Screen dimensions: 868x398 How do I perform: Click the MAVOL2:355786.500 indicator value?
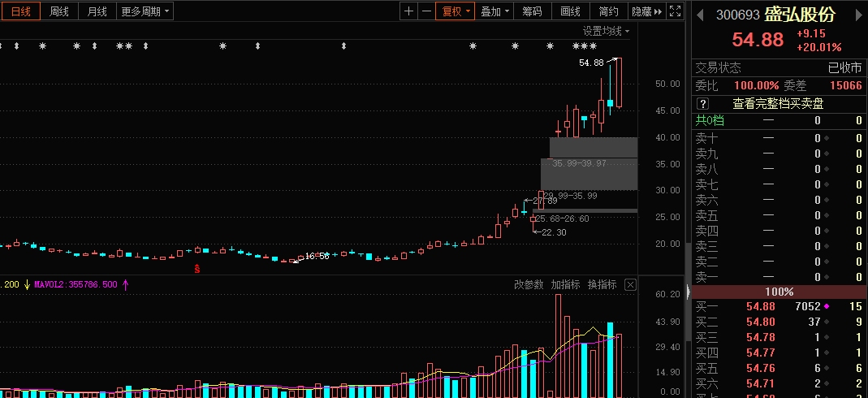[x=76, y=284]
